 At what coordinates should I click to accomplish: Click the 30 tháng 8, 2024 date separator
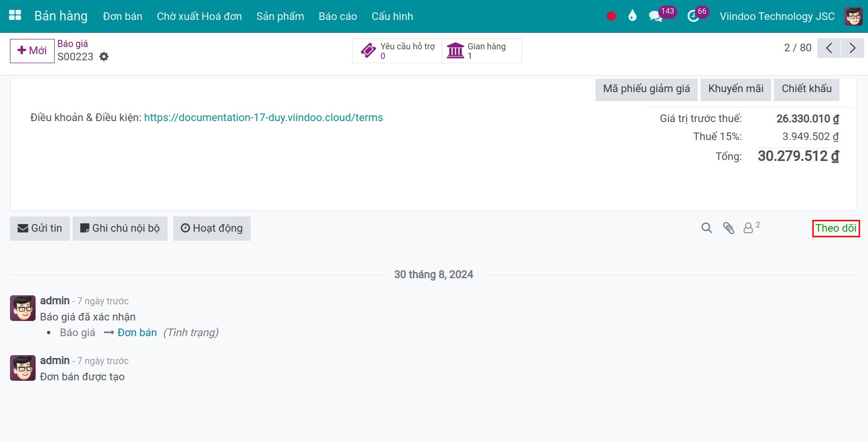pos(434,274)
